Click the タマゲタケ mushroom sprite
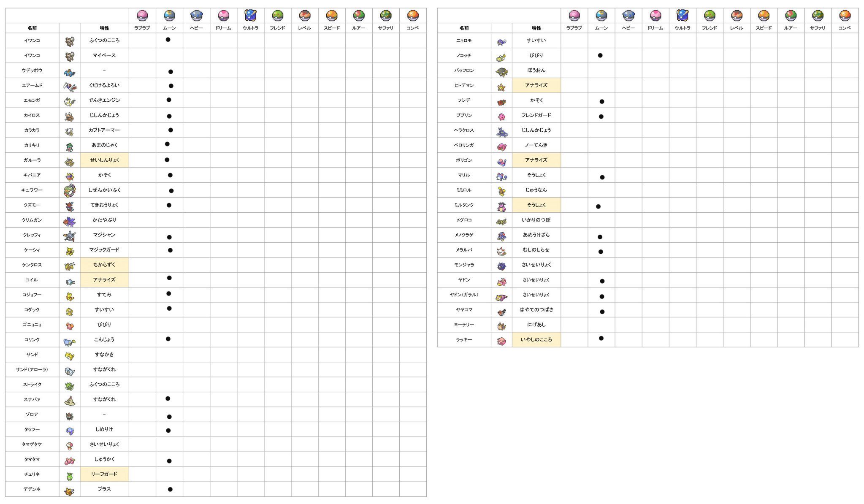 70,445
